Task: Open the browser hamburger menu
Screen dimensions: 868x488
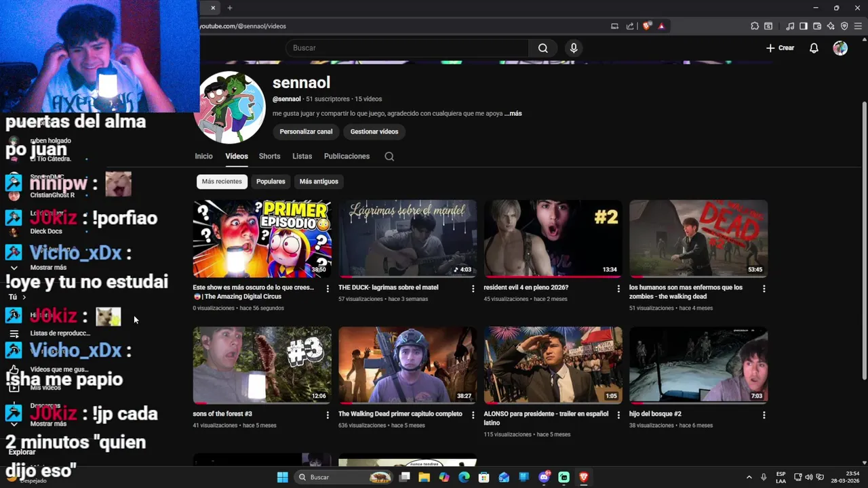Action: 859,26
